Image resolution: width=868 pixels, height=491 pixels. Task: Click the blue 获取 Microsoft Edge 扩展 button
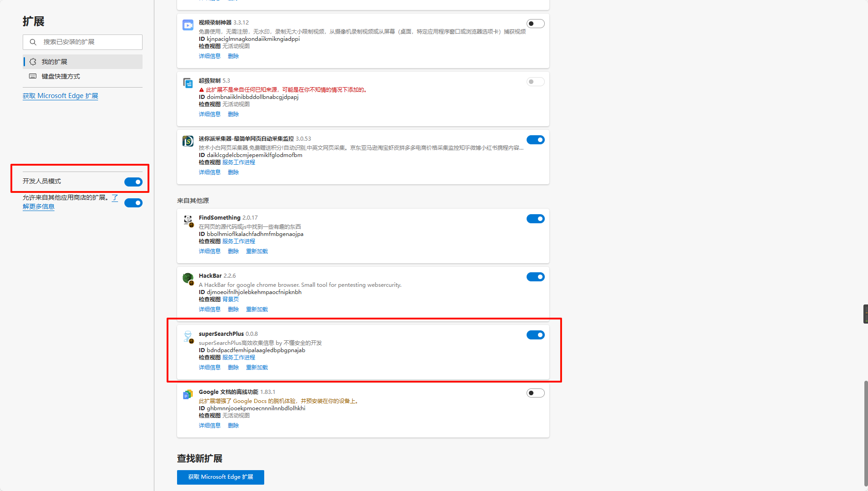tap(220, 477)
